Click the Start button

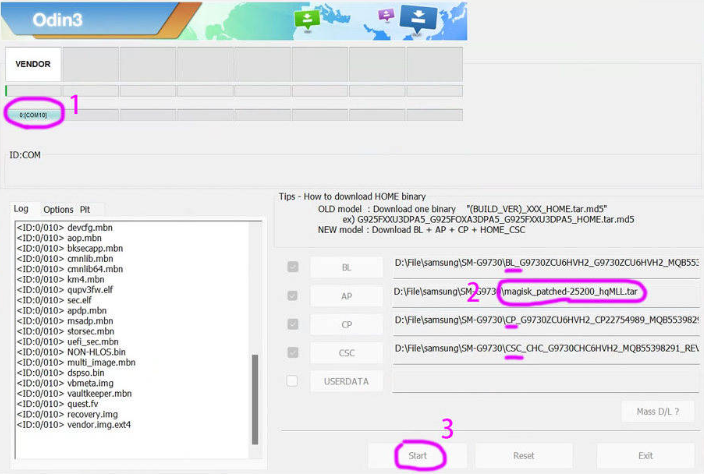pyautogui.click(x=418, y=456)
